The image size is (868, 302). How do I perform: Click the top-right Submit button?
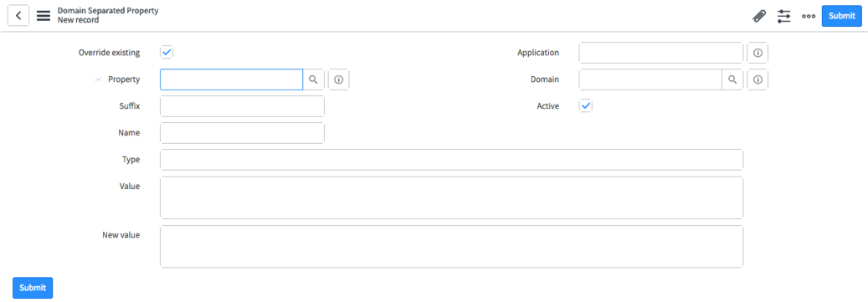[842, 16]
